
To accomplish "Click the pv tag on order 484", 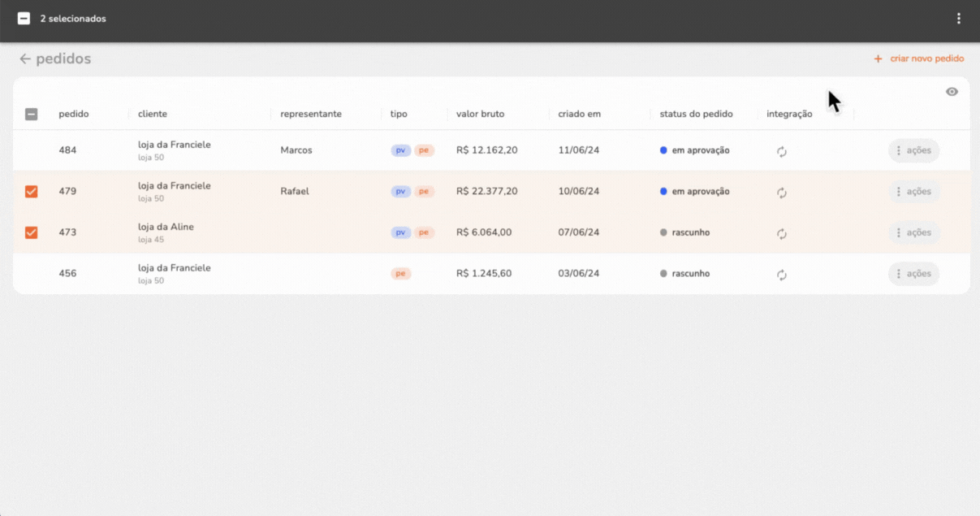I will [x=400, y=150].
